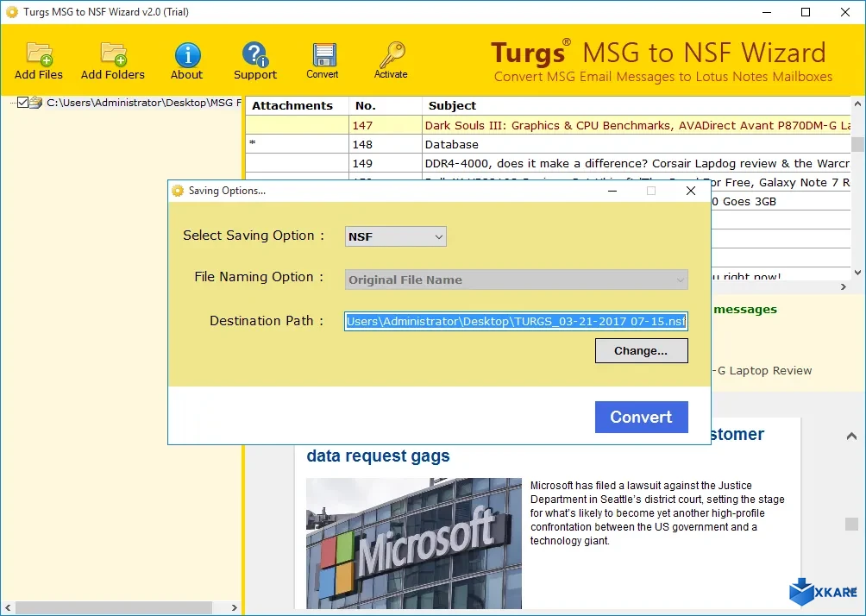This screenshot has height=616, width=866.
Task: Click the Add Folders toolbar icon
Action: (x=113, y=54)
